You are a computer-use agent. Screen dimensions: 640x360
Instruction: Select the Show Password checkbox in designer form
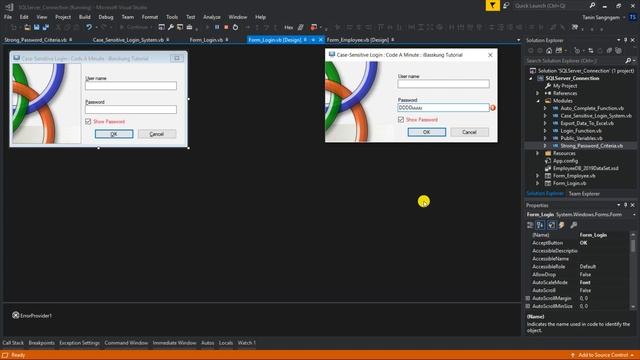coord(88,122)
